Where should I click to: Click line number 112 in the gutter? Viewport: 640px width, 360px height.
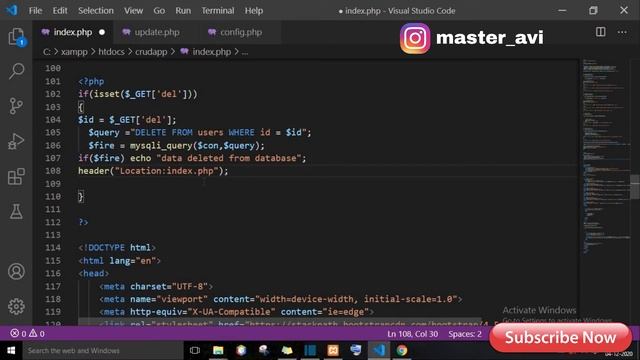pyautogui.click(x=53, y=222)
